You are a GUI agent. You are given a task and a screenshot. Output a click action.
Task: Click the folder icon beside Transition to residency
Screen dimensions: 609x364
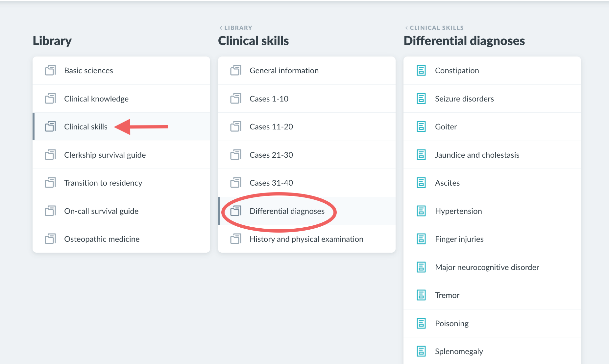50,183
